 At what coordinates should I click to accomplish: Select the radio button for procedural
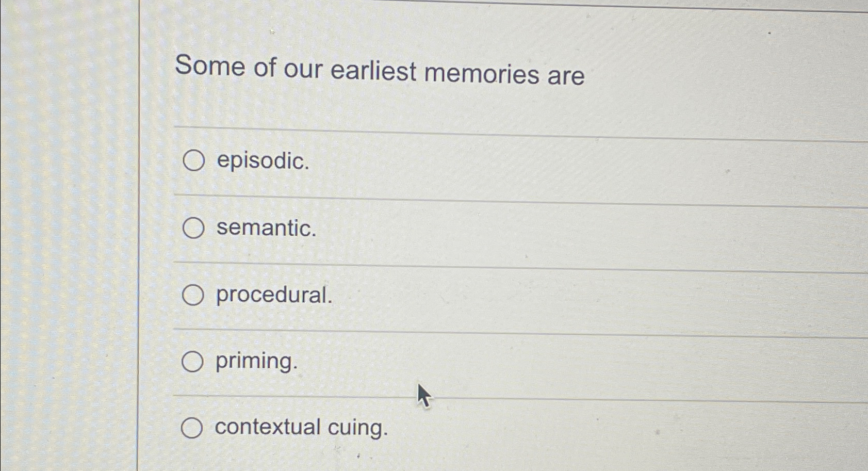(x=193, y=295)
